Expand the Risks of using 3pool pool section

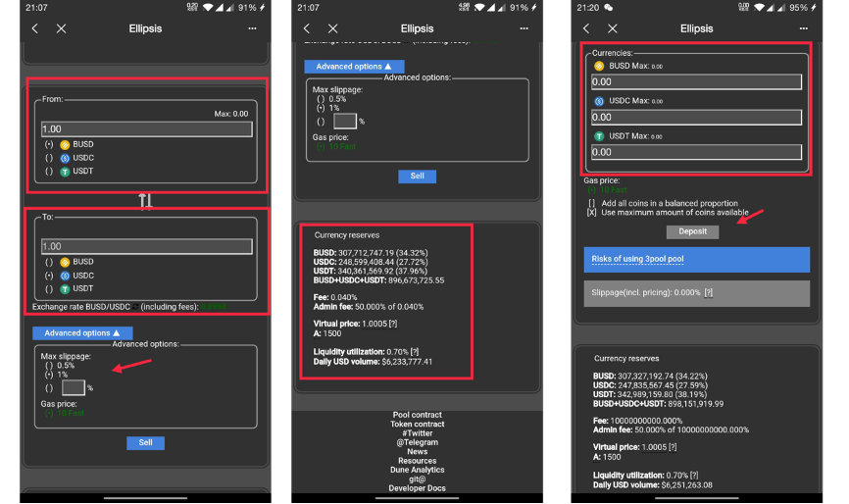697,260
